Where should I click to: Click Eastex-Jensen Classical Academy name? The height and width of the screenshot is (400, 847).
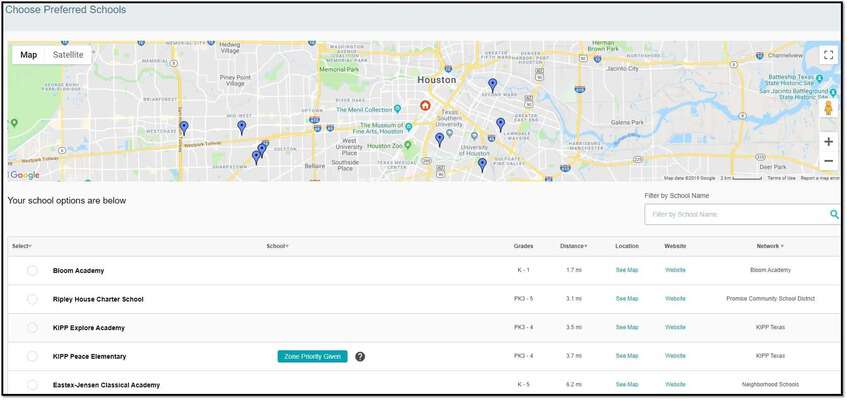pyautogui.click(x=106, y=385)
